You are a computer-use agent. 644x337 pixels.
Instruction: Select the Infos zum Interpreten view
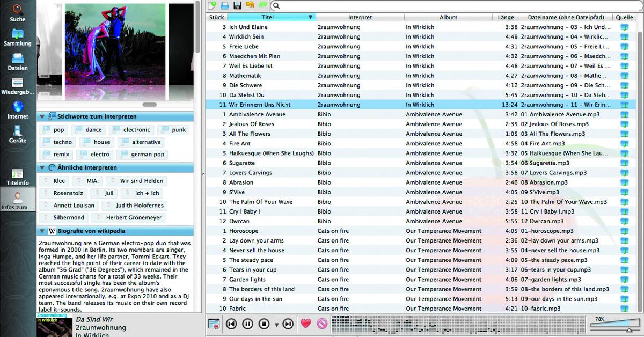click(x=18, y=201)
